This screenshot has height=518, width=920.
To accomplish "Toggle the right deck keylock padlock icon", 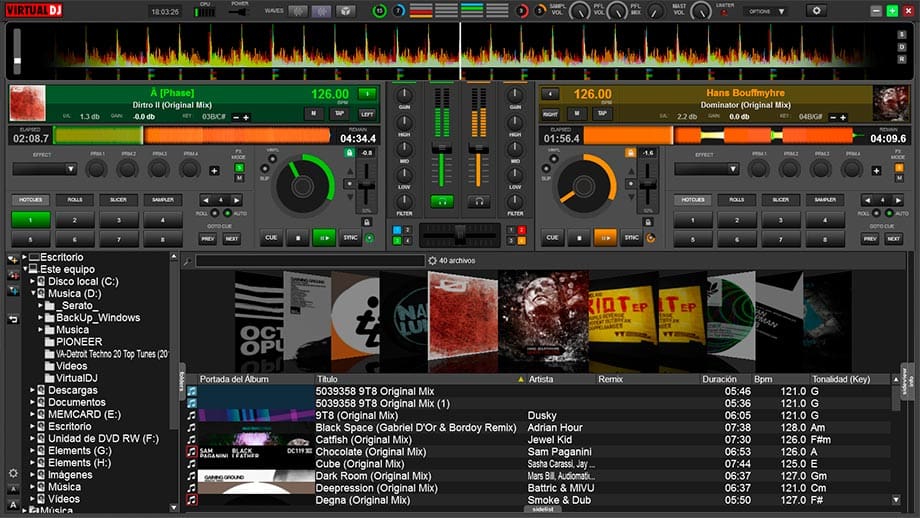I will point(630,153).
